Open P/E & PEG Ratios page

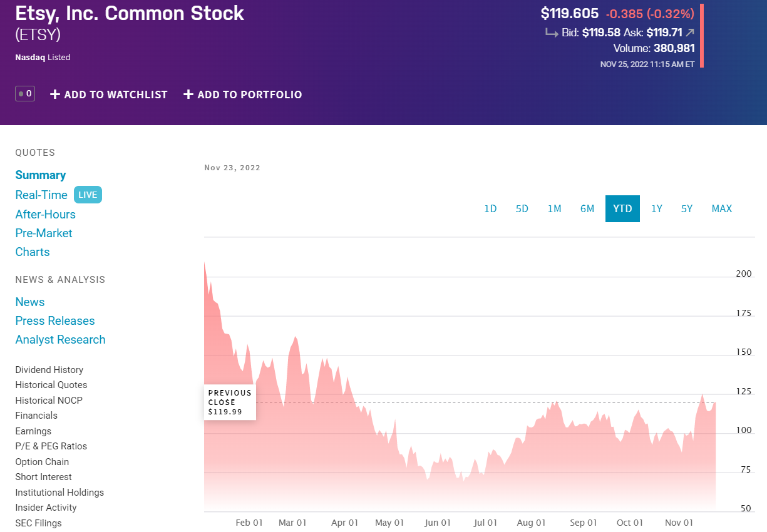51,446
